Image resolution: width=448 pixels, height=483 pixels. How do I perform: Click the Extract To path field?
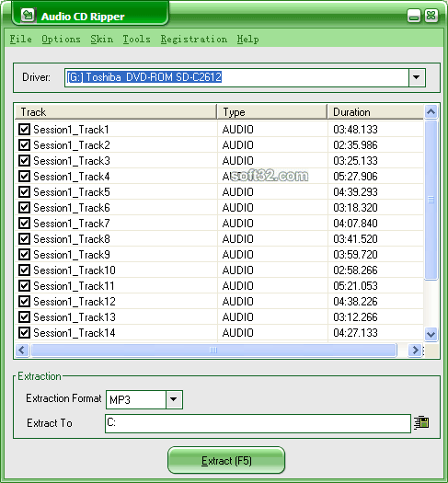pyautogui.click(x=258, y=423)
